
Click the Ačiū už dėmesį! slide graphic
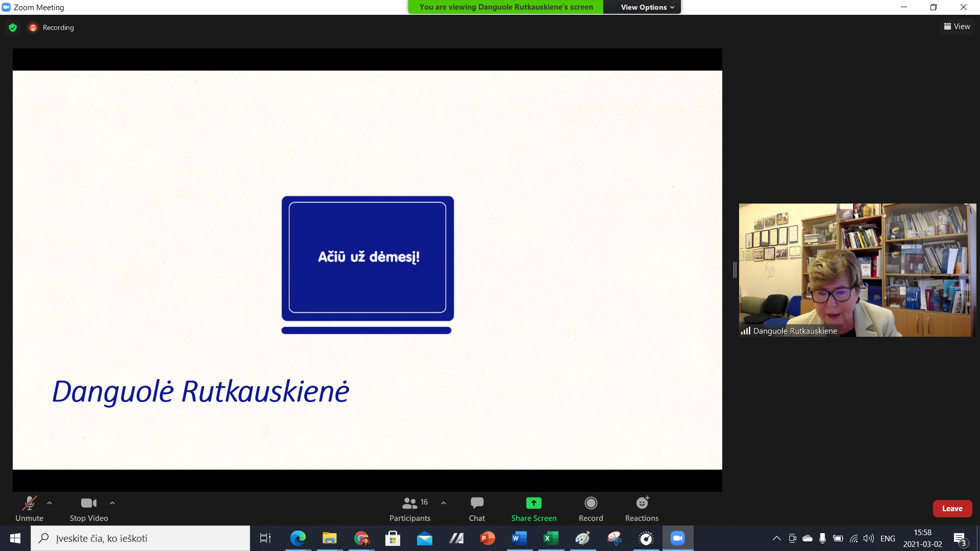click(367, 265)
